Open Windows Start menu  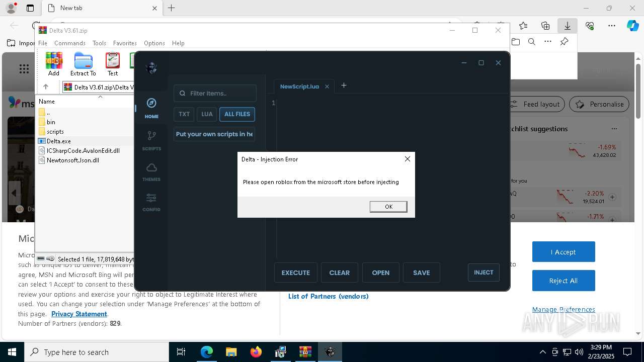12,352
